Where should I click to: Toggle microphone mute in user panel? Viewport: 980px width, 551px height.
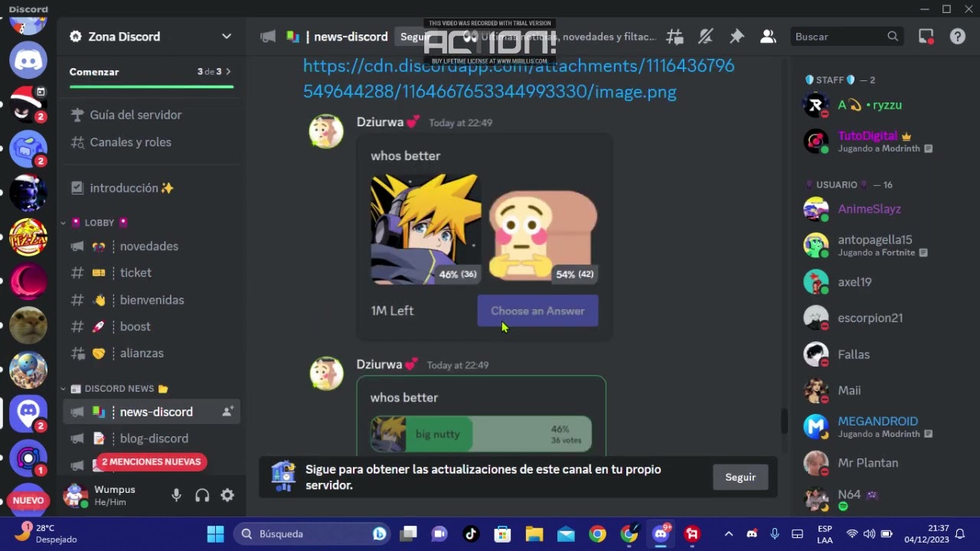[177, 495]
